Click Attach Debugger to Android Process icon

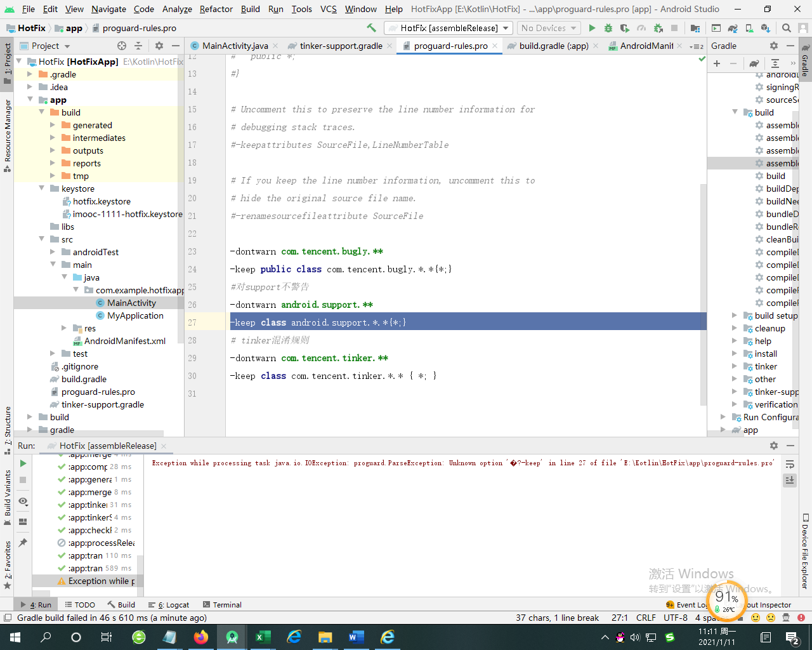pos(658,28)
